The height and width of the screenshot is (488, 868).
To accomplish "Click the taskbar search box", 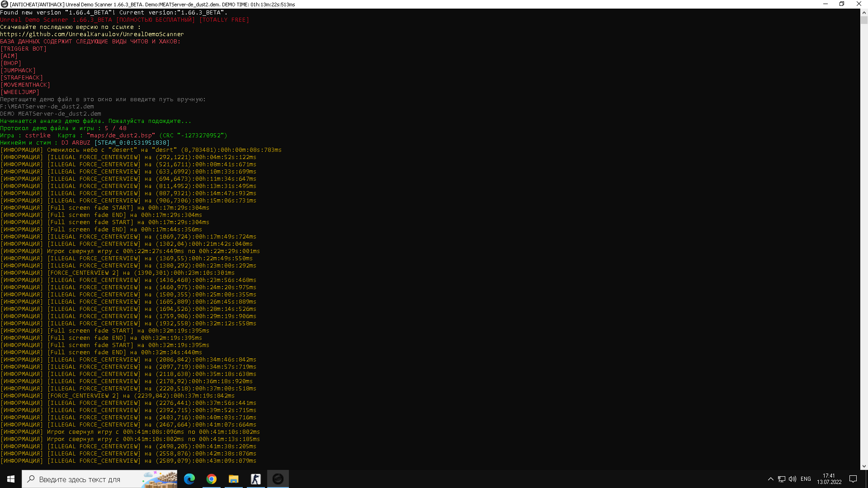I will click(99, 479).
